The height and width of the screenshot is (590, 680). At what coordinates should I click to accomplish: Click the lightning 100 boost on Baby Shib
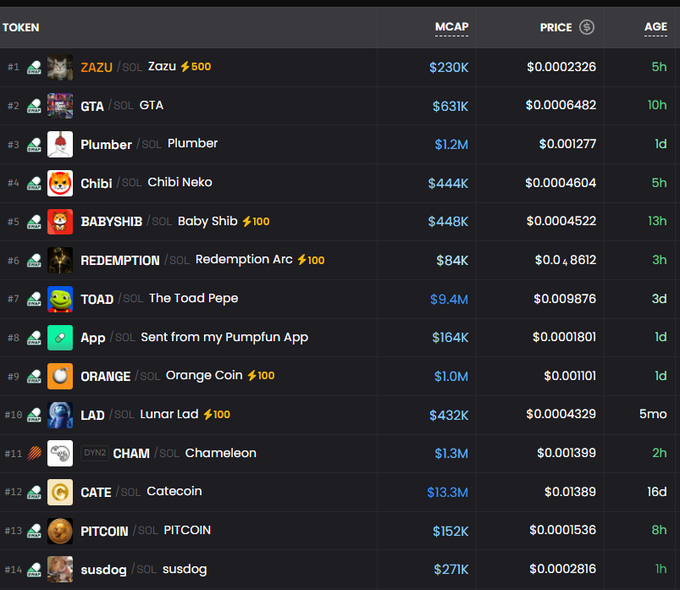[x=256, y=221]
